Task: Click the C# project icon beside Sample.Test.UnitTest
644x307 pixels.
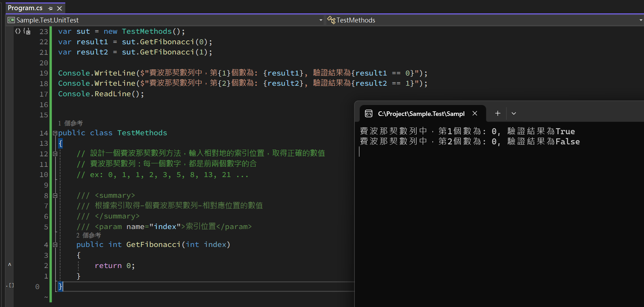Action: pyautogui.click(x=11, y=20)
